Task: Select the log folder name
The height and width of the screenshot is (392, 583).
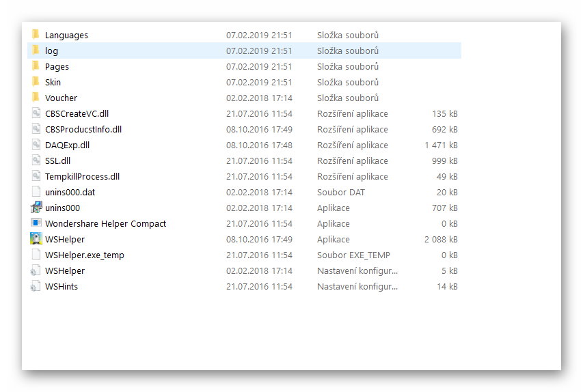Action: click(51, 51)
